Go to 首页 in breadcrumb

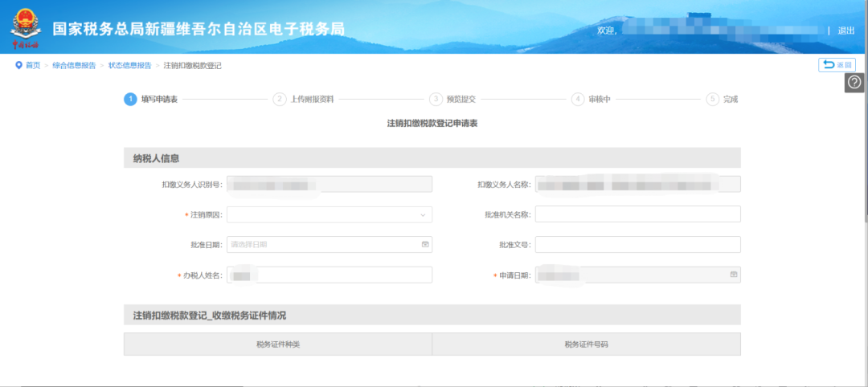point(33,66)
